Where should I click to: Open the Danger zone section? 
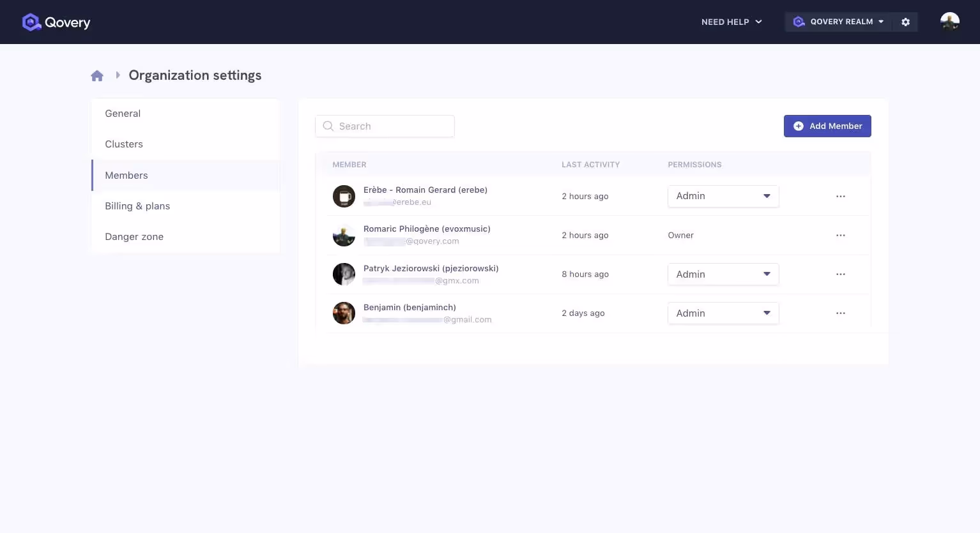(134, 236)
